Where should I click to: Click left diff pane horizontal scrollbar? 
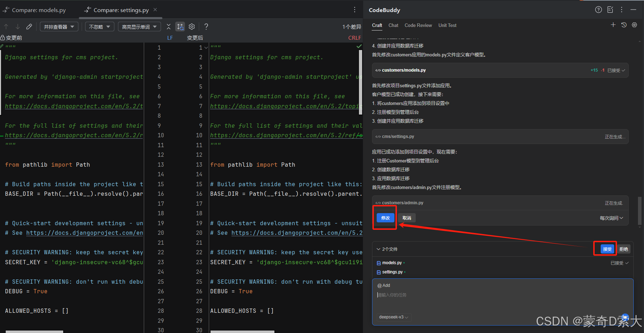(x=34, y=332)
